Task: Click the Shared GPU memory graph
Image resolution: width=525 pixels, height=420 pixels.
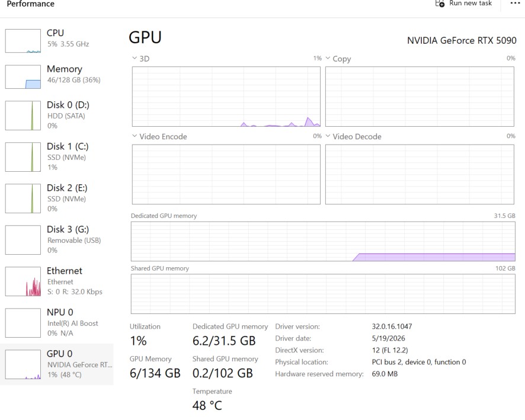Action: (x=323, y=294)
